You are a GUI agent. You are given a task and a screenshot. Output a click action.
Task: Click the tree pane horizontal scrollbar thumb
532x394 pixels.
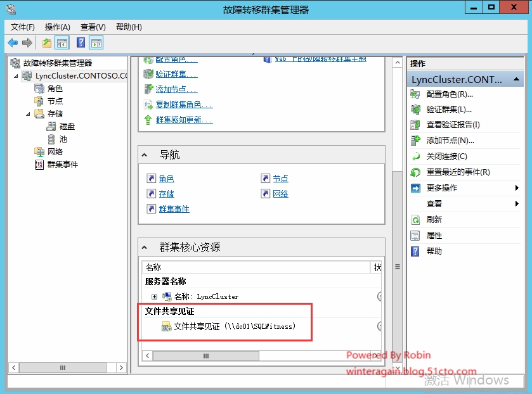click(63, 367)
